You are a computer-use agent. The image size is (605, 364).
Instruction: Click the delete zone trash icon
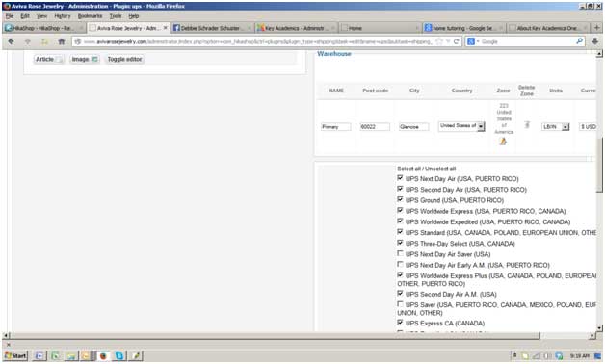click(x=527, y=124)
